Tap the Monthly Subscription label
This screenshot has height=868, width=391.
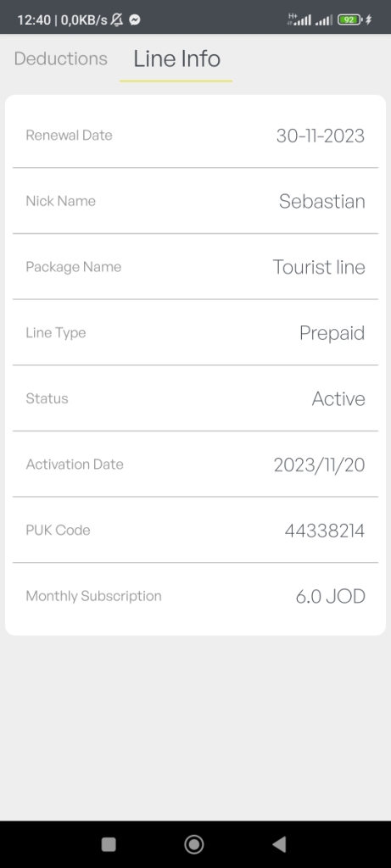[x=93, y=596]
